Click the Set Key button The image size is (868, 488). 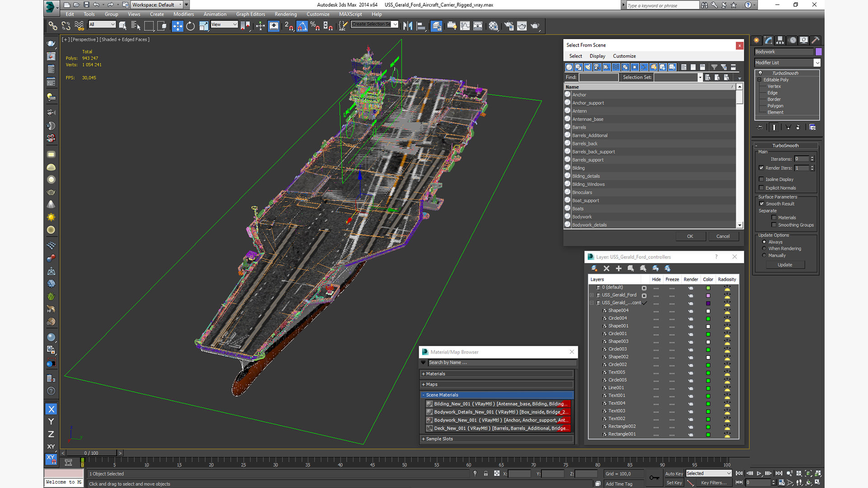pos(674,483)
